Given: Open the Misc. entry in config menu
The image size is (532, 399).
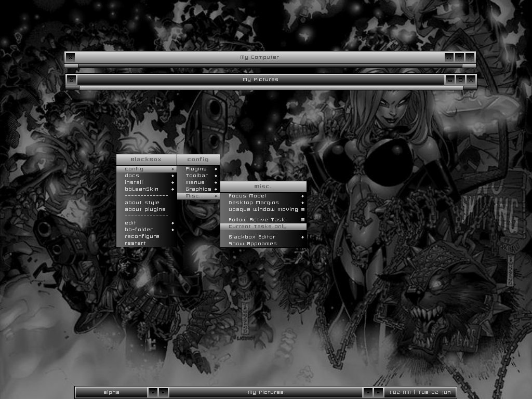Looking at the screenshot, I should (198, 196).
